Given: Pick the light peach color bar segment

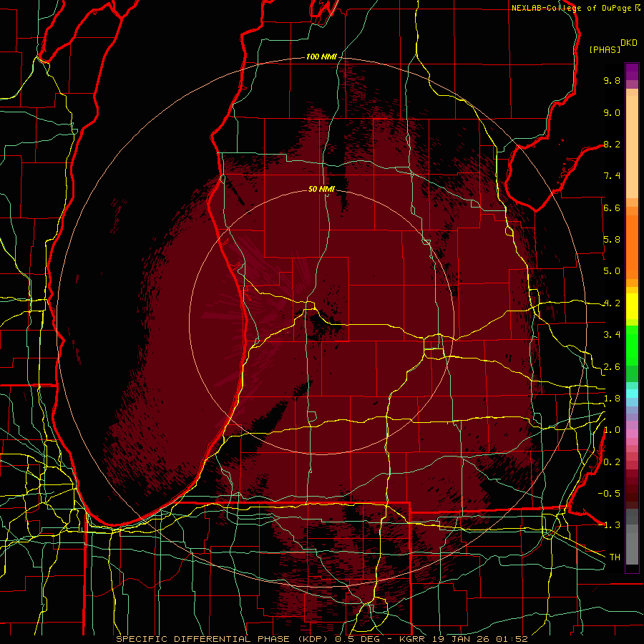Looking at the screenshot, I should click(632, 147).
